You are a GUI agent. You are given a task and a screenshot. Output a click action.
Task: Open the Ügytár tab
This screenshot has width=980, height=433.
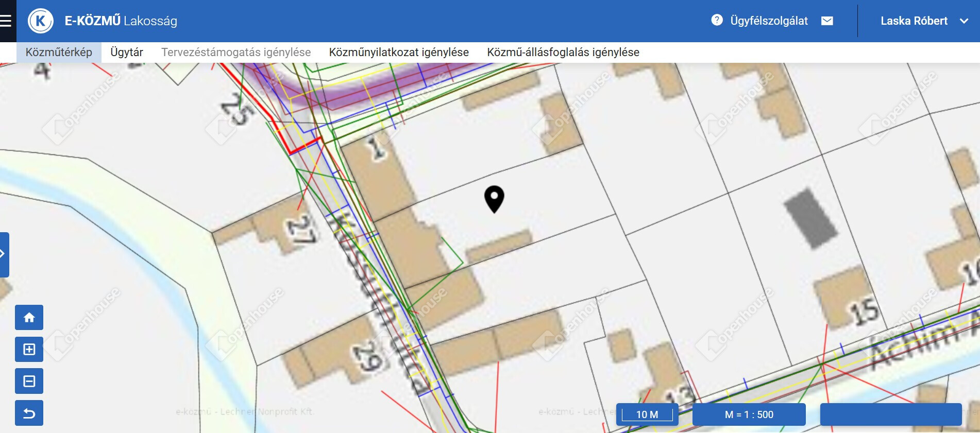point(126,53)
